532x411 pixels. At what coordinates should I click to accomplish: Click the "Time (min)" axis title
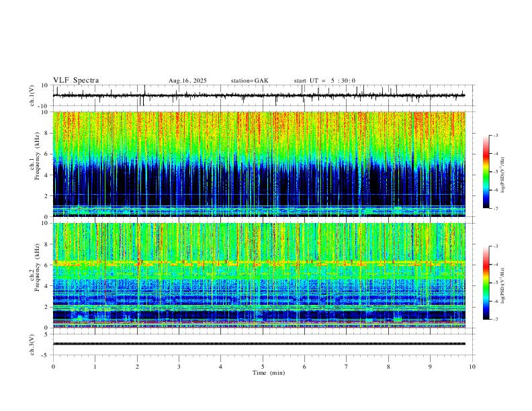269,373
